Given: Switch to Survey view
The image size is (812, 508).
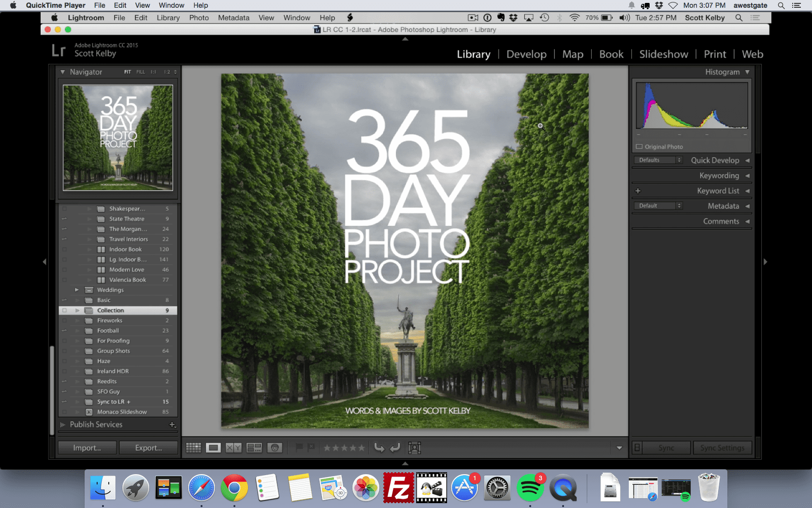Looking at the screenshot, I should (254, 448).
